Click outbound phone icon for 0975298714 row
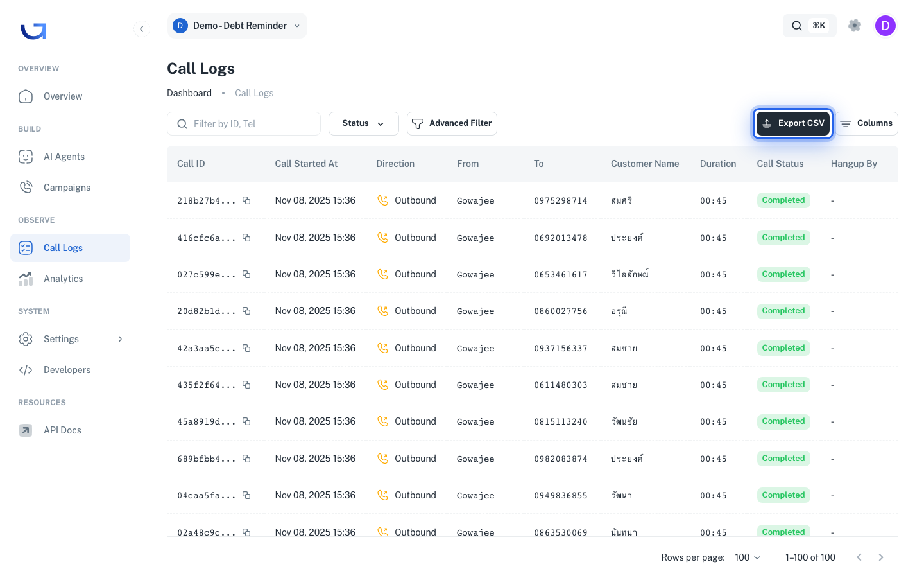Screen dimensions: 924x578 pos(383,200)
